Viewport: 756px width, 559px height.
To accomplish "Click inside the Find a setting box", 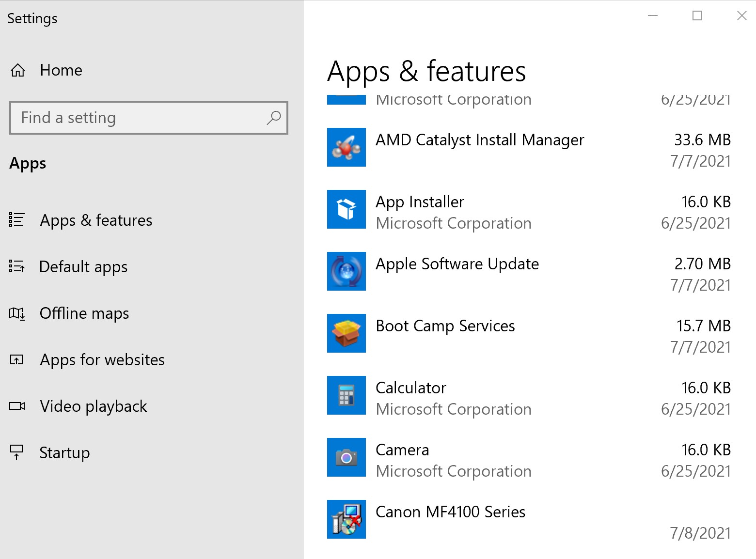I will click(136, 117).
